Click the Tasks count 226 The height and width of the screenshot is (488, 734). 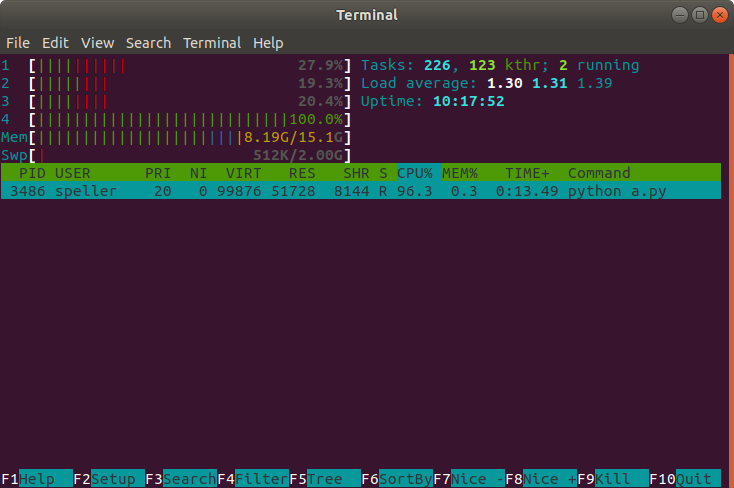click(437, 65)
